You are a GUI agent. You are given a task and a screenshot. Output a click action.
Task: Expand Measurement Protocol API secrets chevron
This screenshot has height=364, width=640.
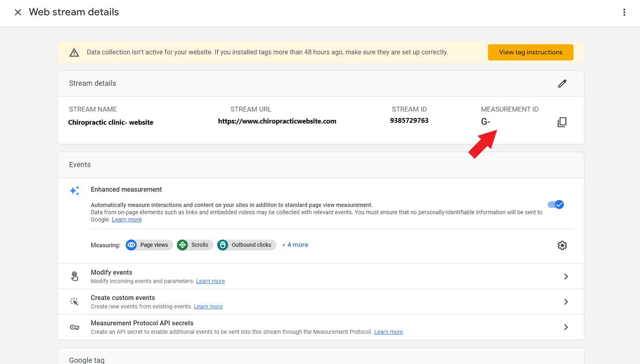point(565,327)
